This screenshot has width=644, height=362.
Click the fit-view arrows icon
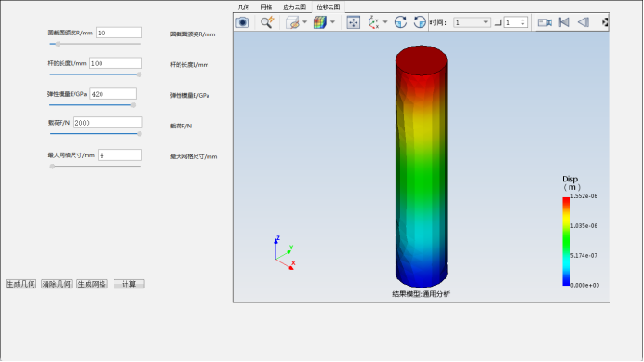point(354,22)
